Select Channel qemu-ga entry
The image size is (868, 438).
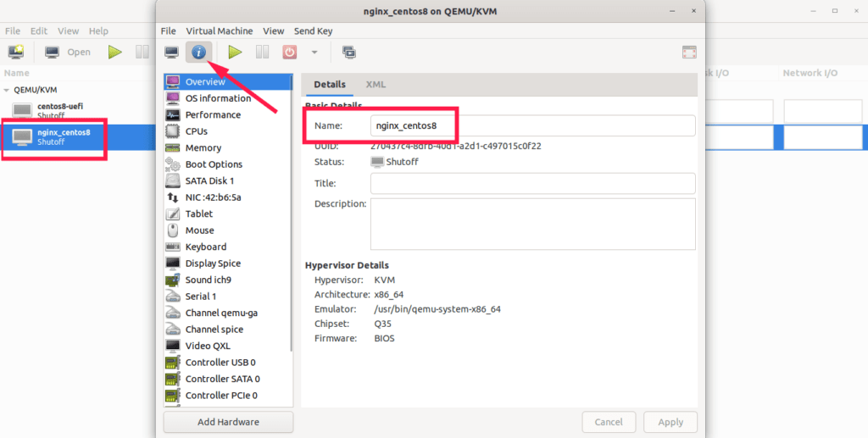[x=228, y=313]
